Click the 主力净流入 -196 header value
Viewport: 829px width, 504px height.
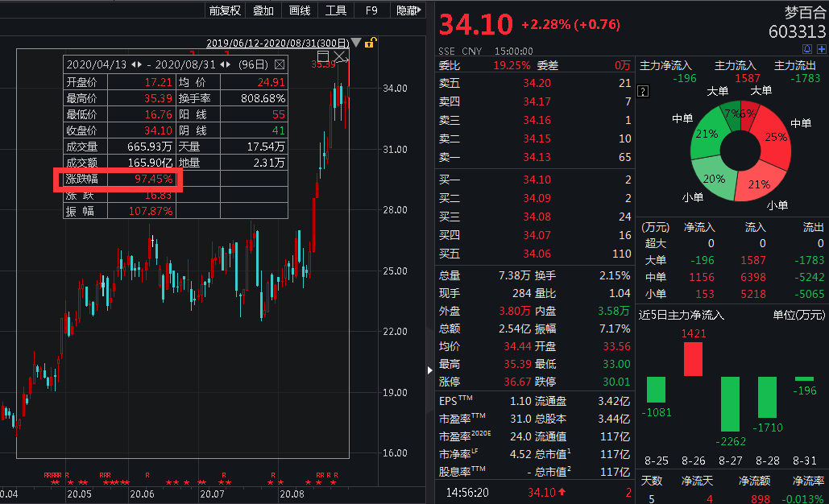click(x=685, y=79)
